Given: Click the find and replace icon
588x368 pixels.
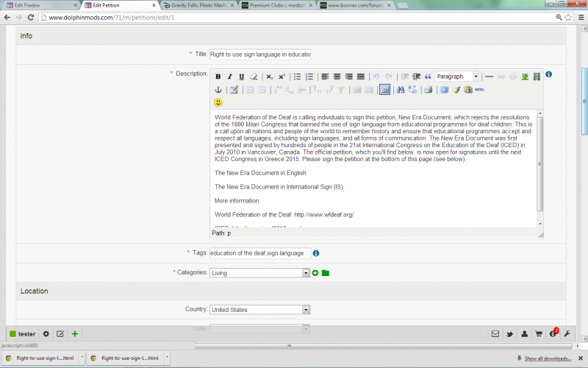Looking at the screenshot, I should tap(412, 90).
